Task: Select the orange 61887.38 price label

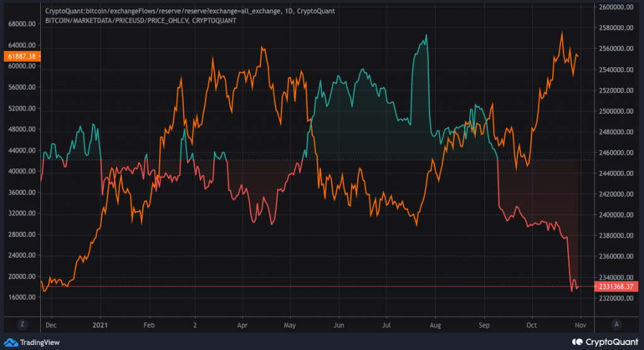Action: tap(22, 56)
